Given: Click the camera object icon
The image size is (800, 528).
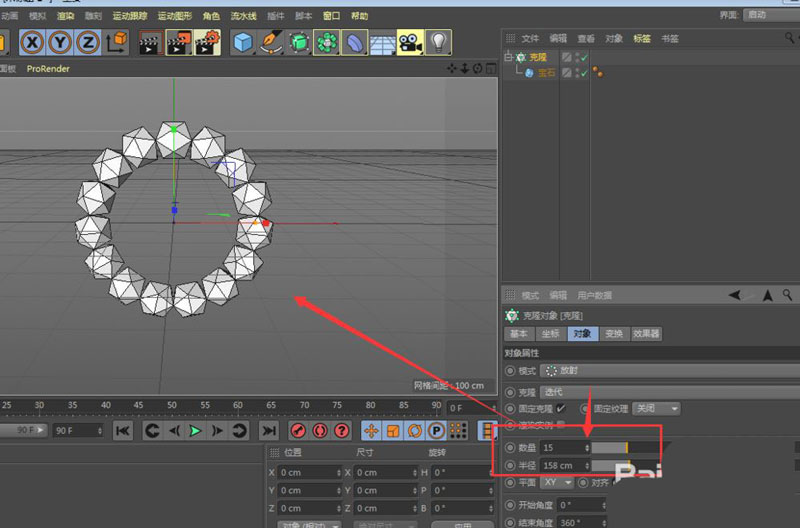Looking at the screenshot, I should pyautogui.click(x=409, y=42).
